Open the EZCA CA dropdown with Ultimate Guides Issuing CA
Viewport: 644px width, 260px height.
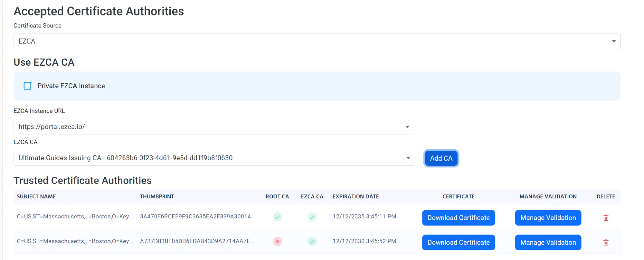pyautogui.click(x=214, y=158)
